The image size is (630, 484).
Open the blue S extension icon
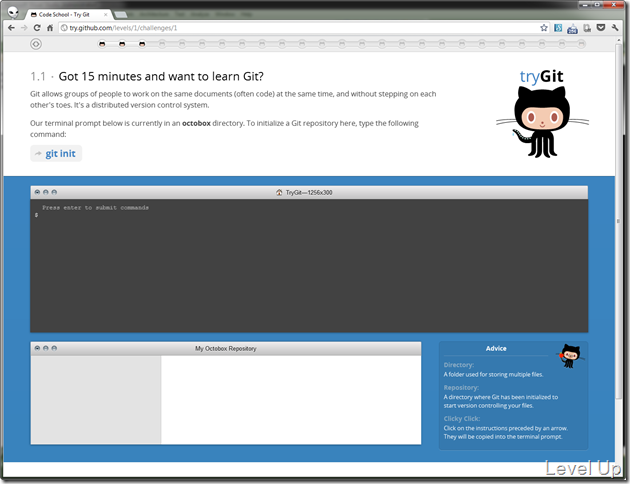[x=558, y=28]
